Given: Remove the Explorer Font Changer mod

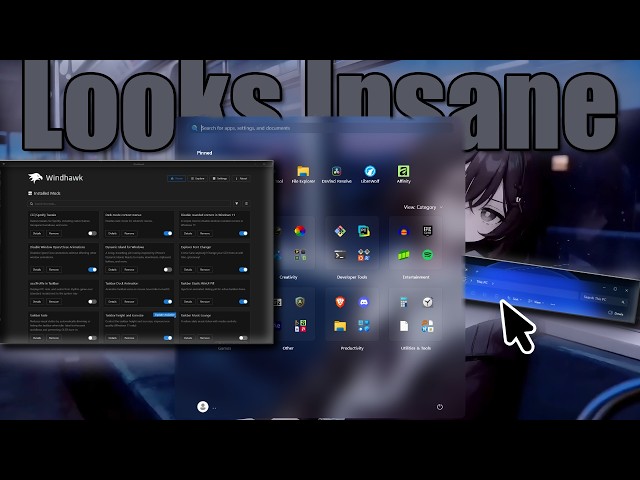Looking at the screenshot, I should point(204,269).
